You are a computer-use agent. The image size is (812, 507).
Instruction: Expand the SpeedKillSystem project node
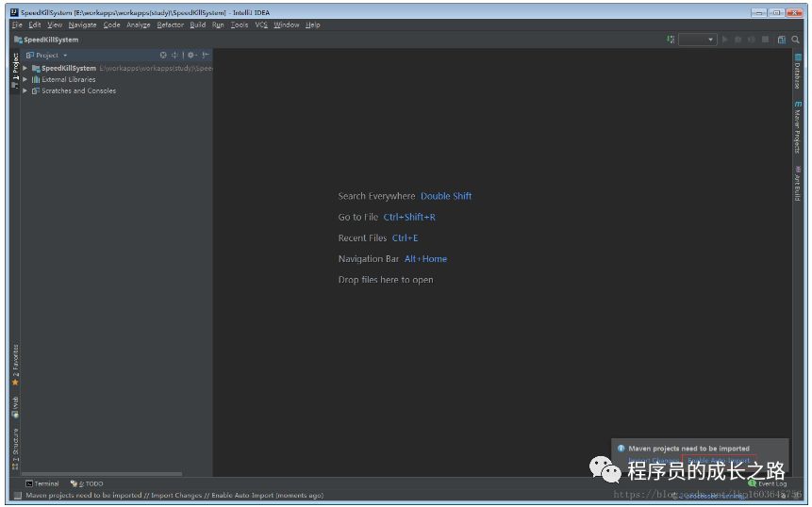(x=25, y=68)
